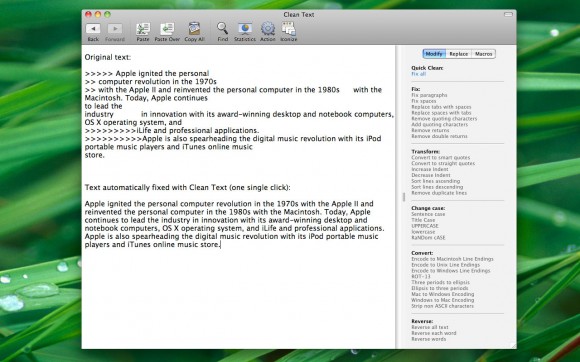Click Replace spaces with tabs
The height and width of the screenshot is (362, 580).
441,113
